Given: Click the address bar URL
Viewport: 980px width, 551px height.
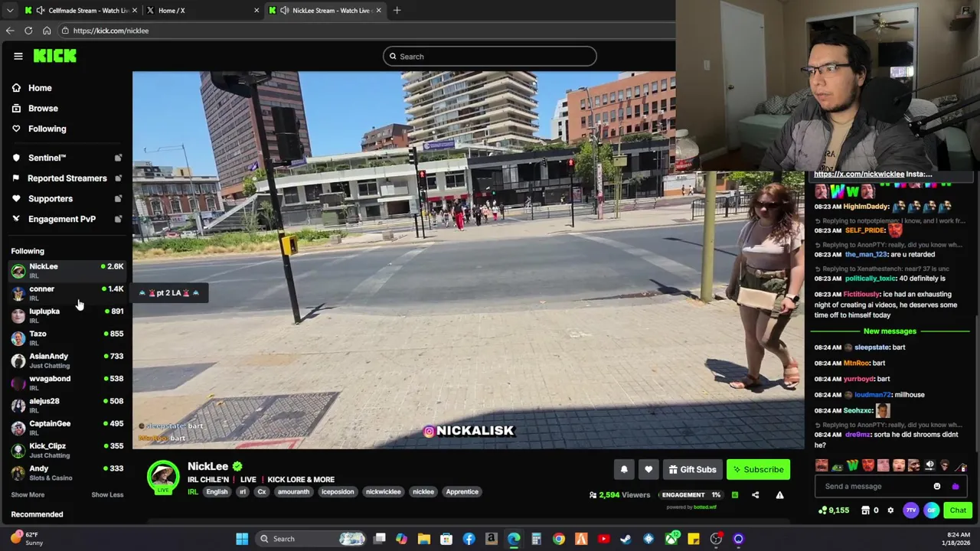Looking at the screenshot, I should [x=111, y=31].
